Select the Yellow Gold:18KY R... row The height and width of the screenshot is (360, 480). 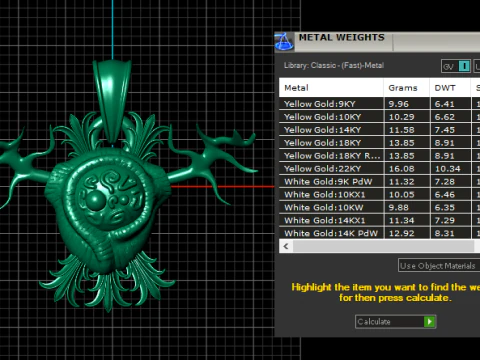click(379, 156)
